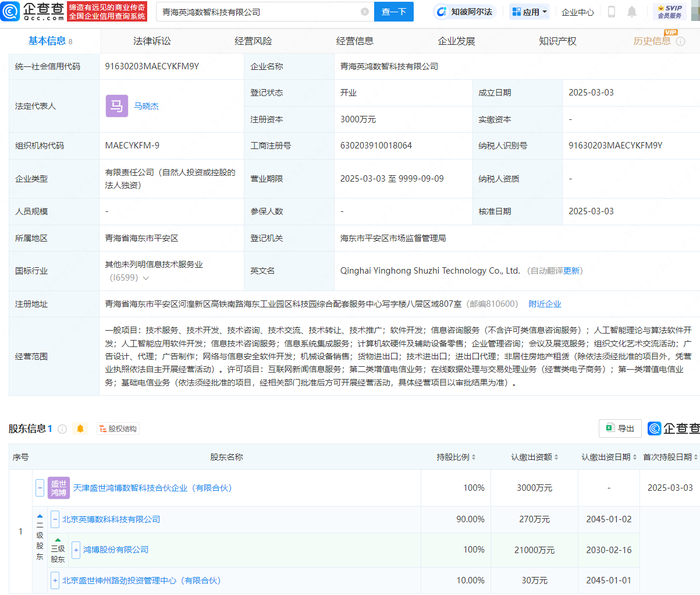This screenshot has width=700, height=595.
Task: Click the orange bell alert next to 股东信息
Action: pos(80,429)
